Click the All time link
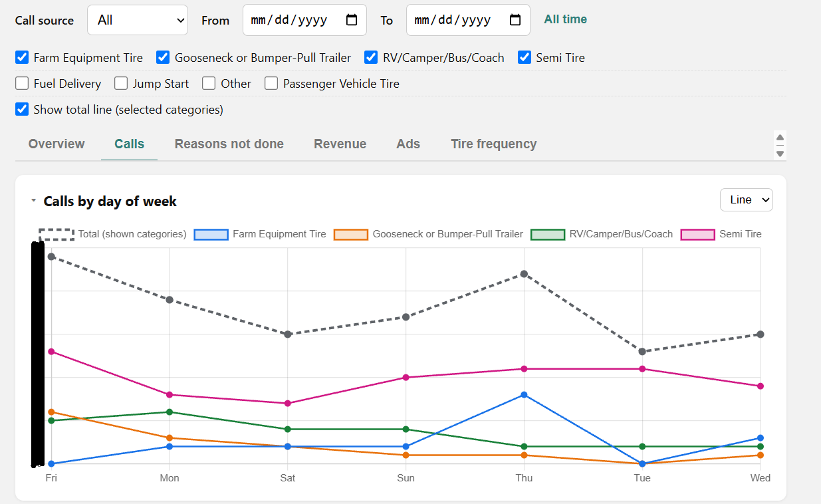The image size is (821, 504). 566,19
